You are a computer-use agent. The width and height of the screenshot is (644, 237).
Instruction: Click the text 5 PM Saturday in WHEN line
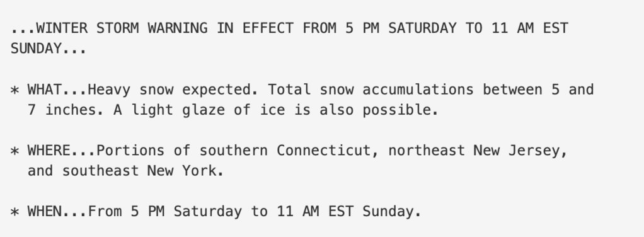[186, 212]
